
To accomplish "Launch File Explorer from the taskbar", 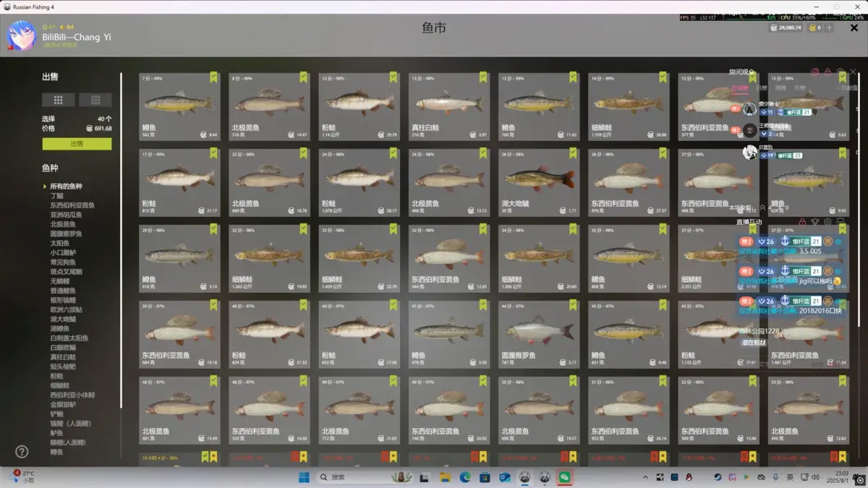I will (x=445, y=477).
